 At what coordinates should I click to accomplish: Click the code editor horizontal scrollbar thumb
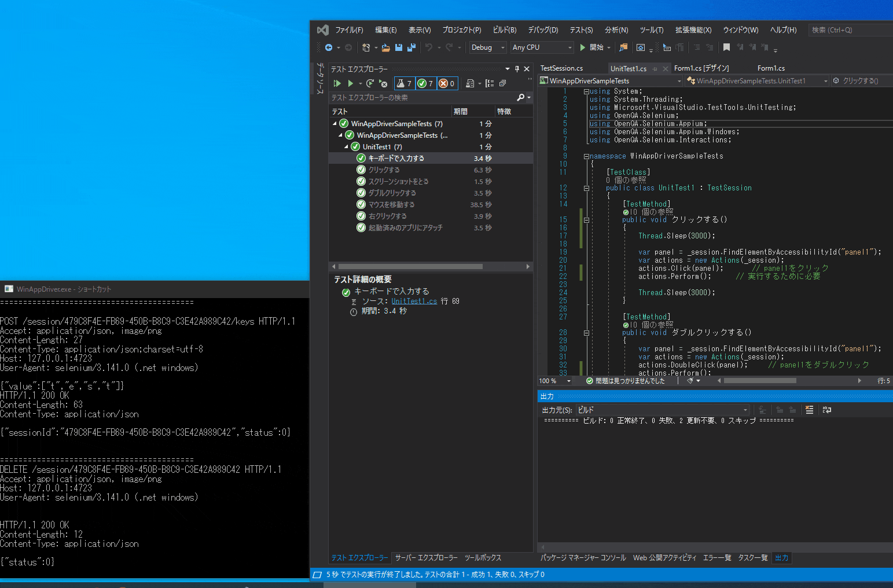tap(760, 381)
